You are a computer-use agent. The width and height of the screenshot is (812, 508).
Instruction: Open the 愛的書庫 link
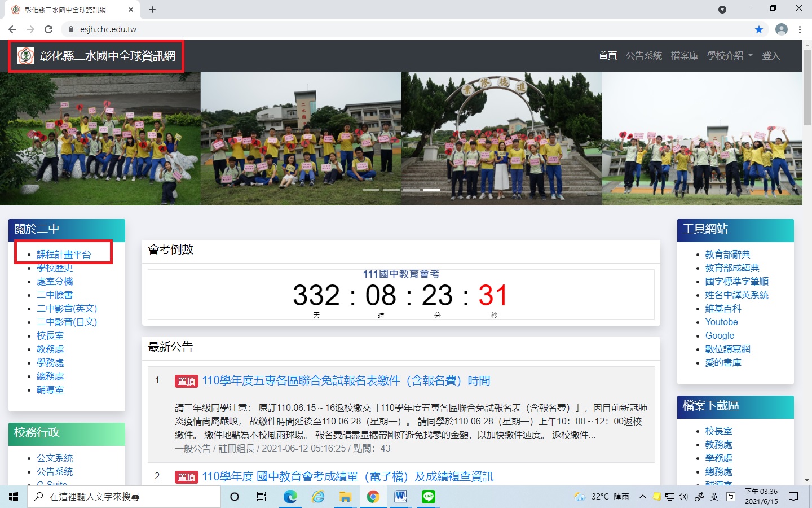point(723,363)
